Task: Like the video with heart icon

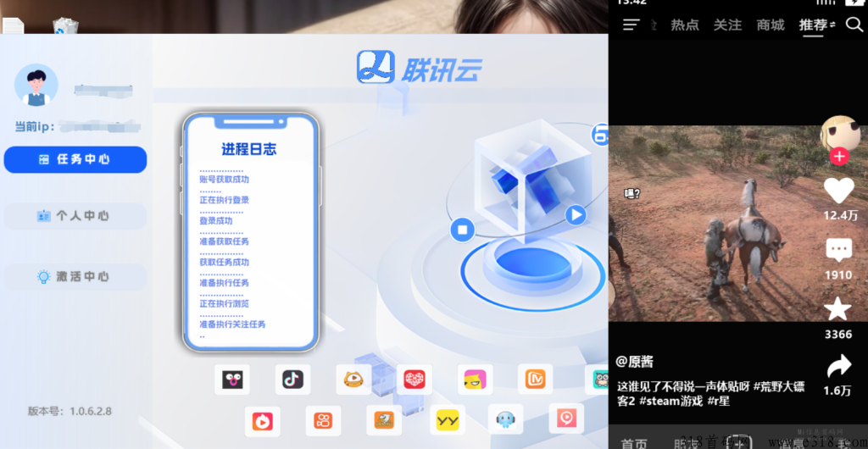Action: point(838,191)
